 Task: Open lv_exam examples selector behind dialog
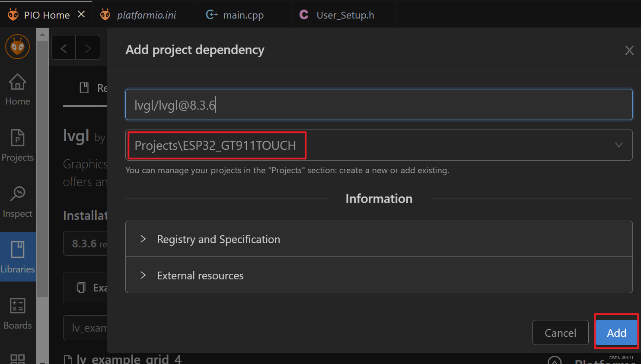click(85, 328)
